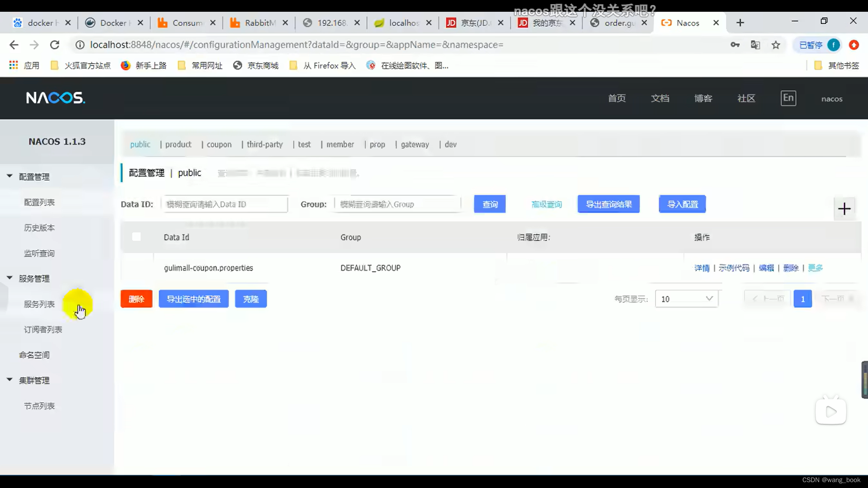Open the saved password key icon
This screenshot has height=488, width=868.
coord(735,45)
